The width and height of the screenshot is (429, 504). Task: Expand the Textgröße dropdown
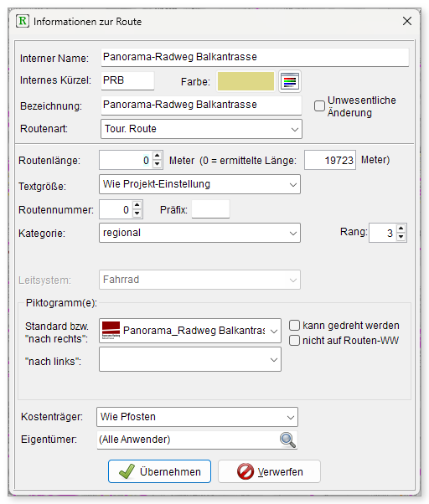[199, 184]
